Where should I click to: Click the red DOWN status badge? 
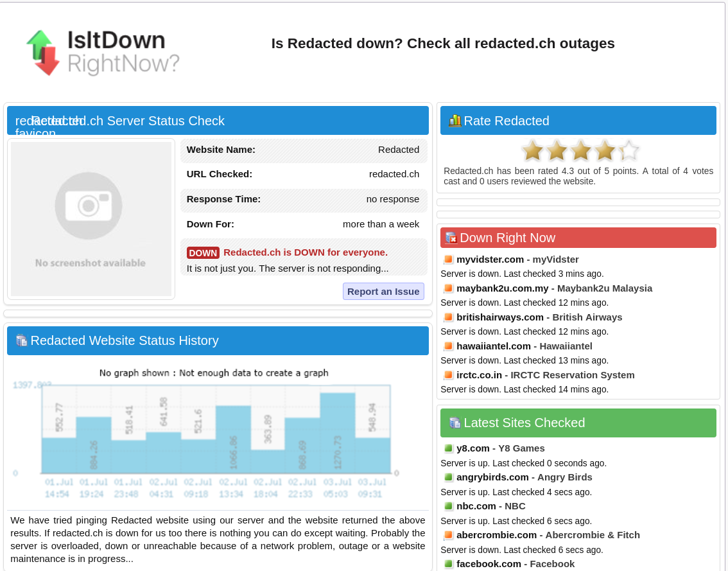[x=203, y=253]
